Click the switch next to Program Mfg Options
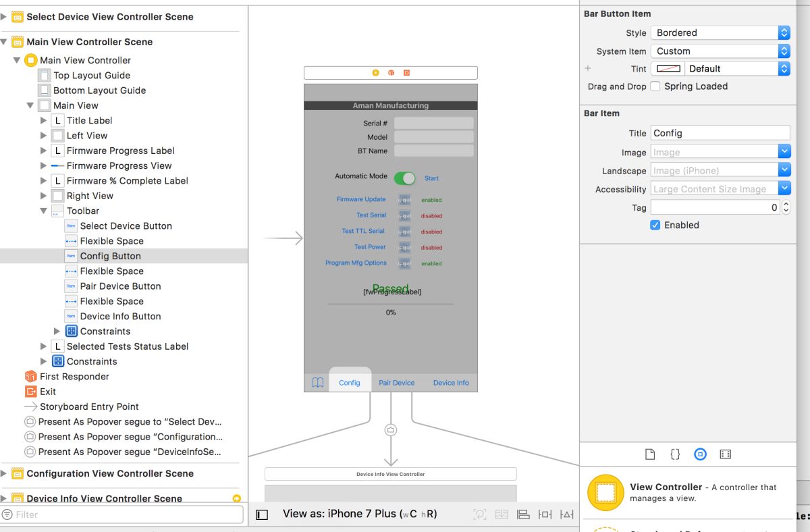This screenshot has width=810, height=532. point(404,263)
